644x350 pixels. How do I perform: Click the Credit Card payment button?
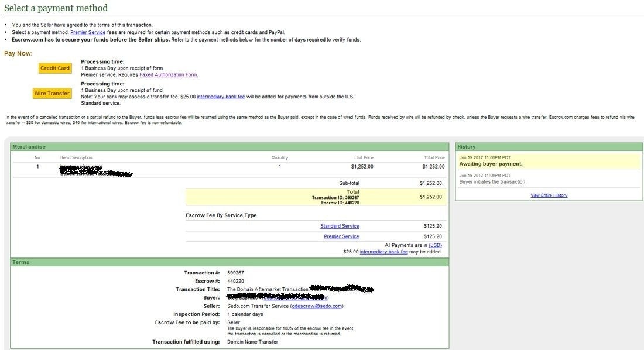pyautogui.click(x=55, y=68)
